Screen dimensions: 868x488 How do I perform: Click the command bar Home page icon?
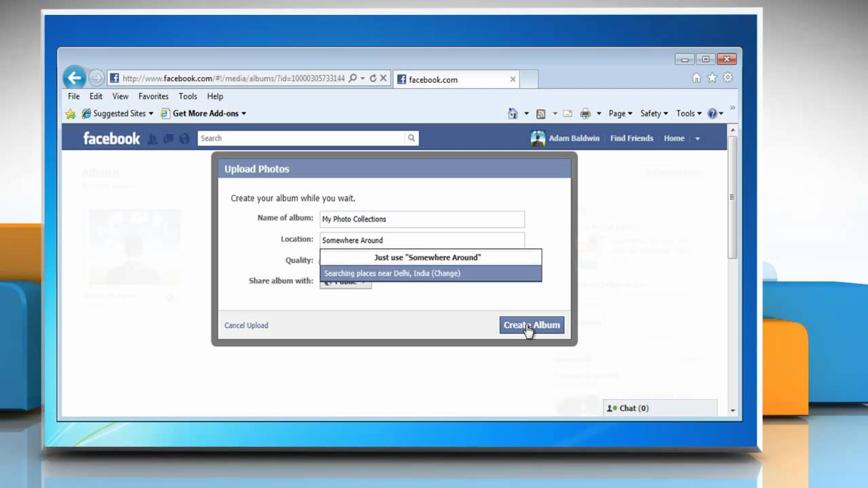click(513, 114)
